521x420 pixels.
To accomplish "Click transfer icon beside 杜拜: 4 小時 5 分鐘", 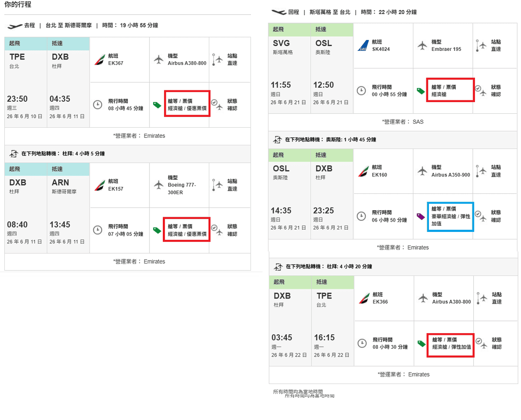I will point(14,153).
